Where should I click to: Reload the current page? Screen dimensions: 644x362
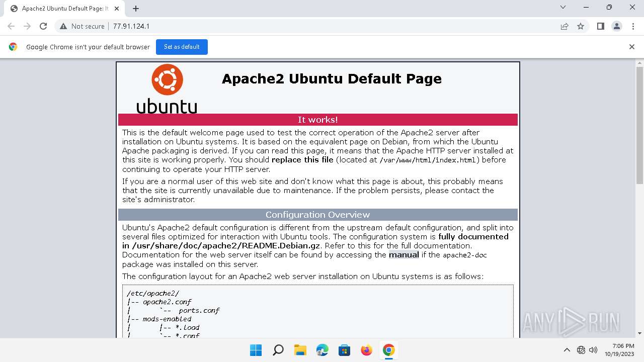pyautogui.click(x=43, y=26)
